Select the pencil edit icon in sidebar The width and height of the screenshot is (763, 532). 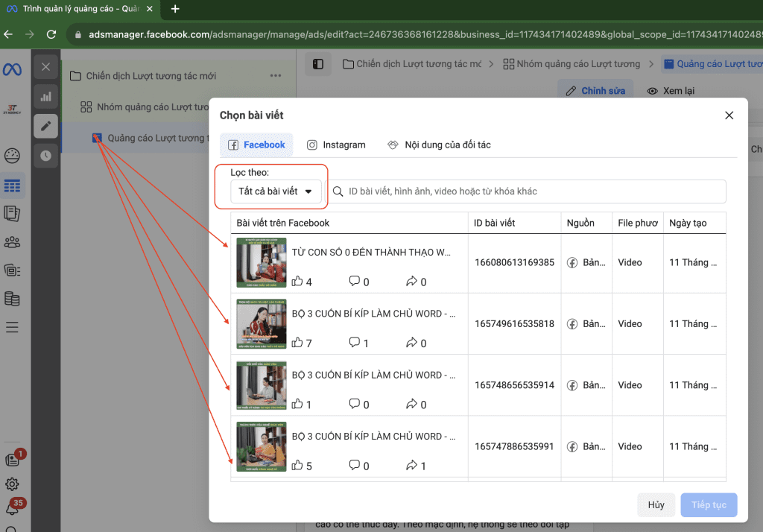tap(45, 126)
